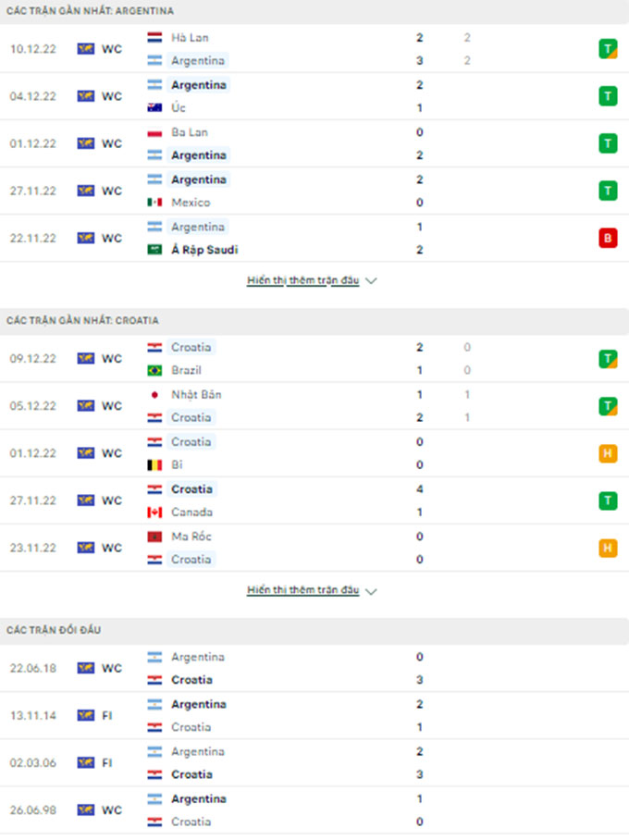The image size is (629, 840).
Task: Click the Canada flag icon
Action: (155, 512)
